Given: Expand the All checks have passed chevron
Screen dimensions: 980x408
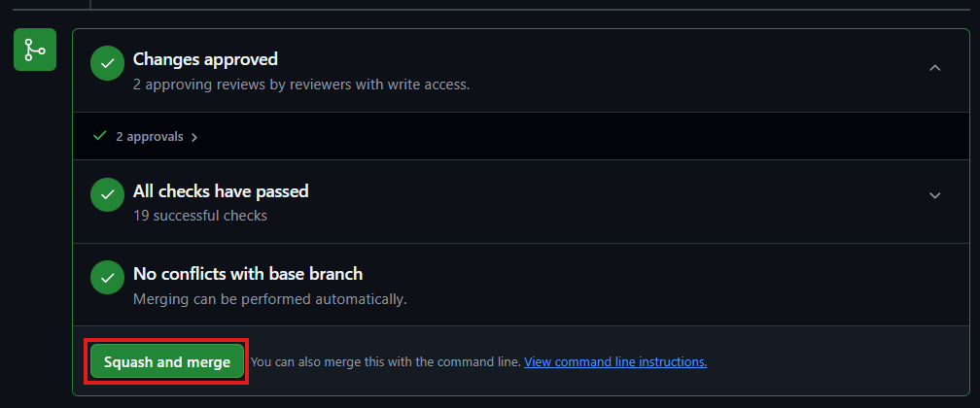Looking at the screenshot, I should pyautogui.click(x=934, y=195).
